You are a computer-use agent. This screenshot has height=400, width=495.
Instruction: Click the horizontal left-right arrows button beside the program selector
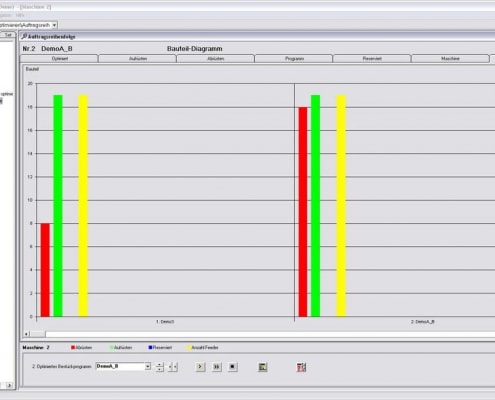[x=173, y=367]
